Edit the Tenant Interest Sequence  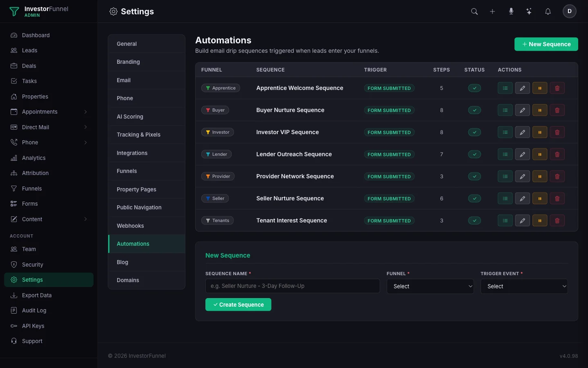(x=522, y=221)
